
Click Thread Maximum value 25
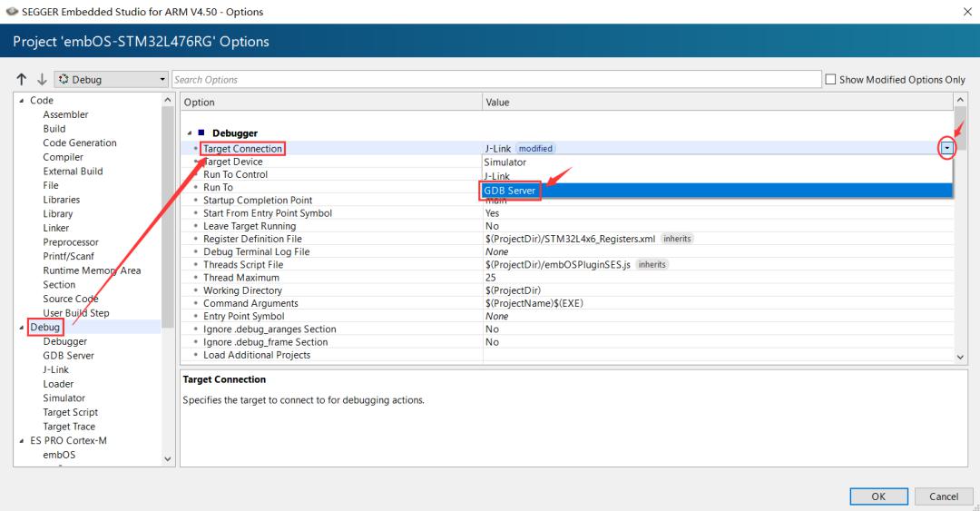click(491, 278)
